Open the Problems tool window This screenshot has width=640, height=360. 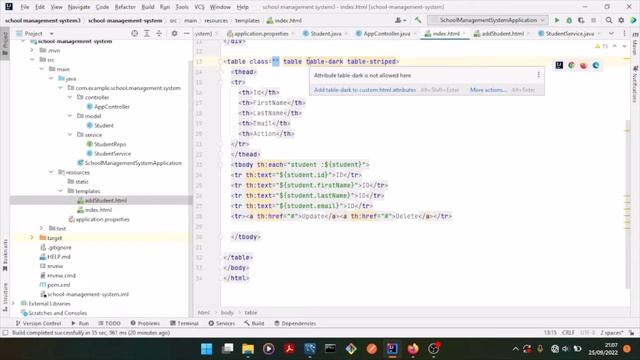(145, 323)
